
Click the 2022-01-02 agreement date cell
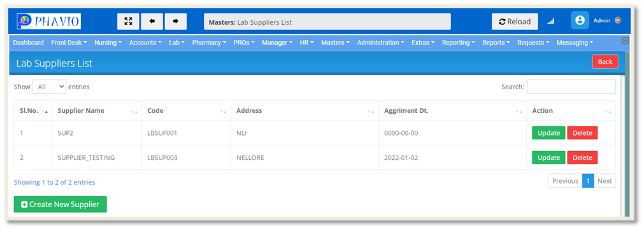pos(453,158)
